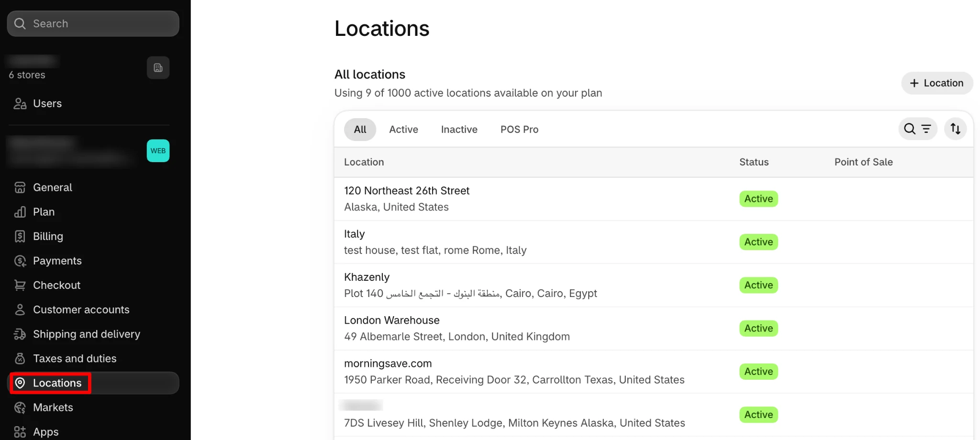Click the Checkout cart icon
The image size is (980, 440).
[20, 285]
